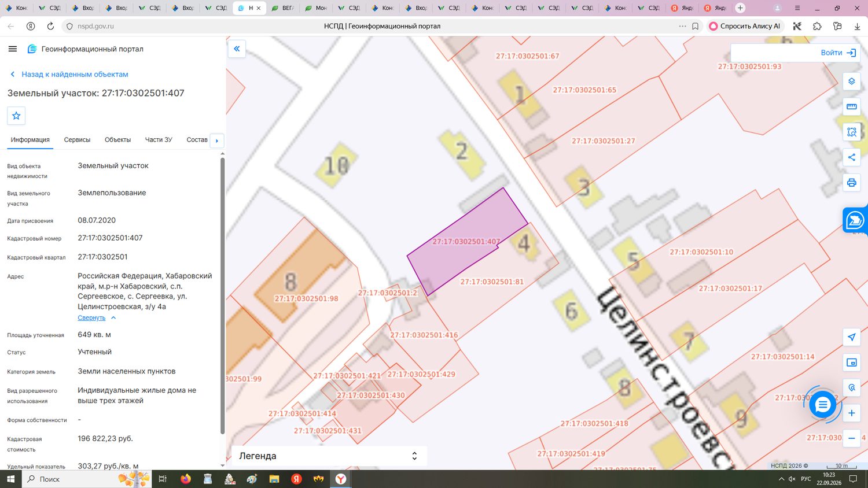Click the nspd.gov.ru address field
Screen dimensions: 868x488
95,26
